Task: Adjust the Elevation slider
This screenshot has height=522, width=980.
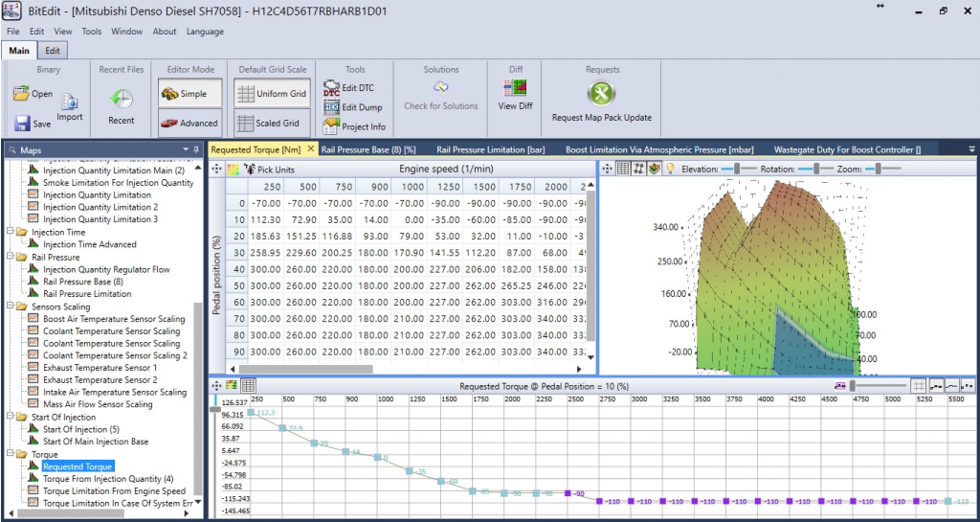Action: pyautogui.click(x=737, y=169)
